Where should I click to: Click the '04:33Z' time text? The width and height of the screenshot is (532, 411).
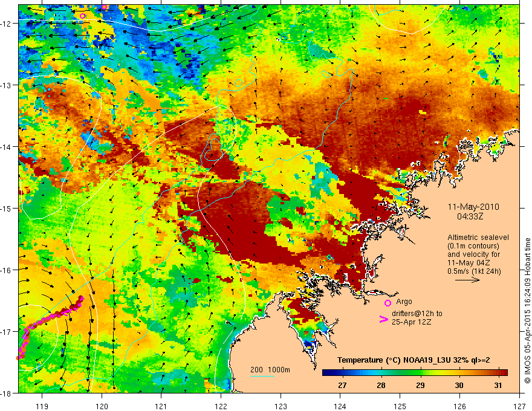470,216
